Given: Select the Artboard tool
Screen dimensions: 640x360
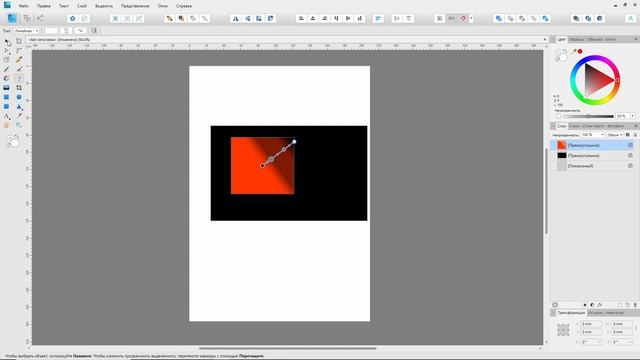Looking at the screenshot, I should coord(19,41).
